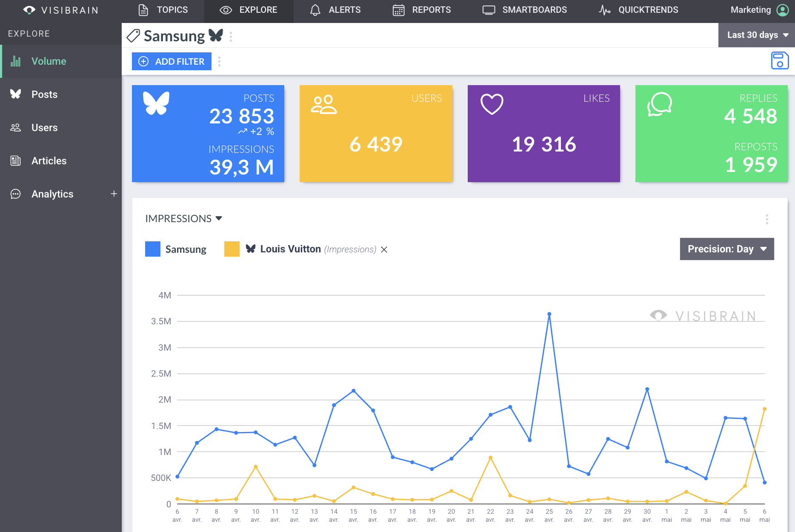Image resolution: width=795 pixels, height=532 pixels.
Task: Open the Precision: Day dropdown
Action: click(x=727, y=249)
